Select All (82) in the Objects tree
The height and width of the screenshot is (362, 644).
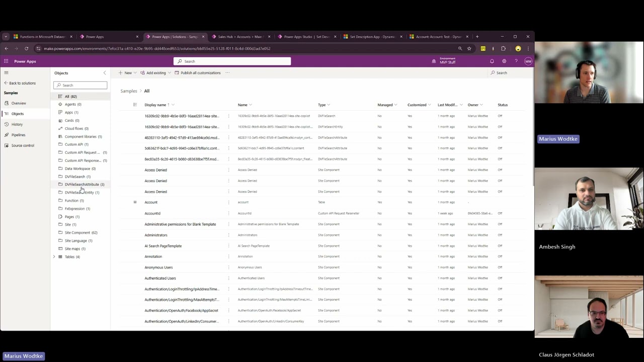click(x=70, y=97)
